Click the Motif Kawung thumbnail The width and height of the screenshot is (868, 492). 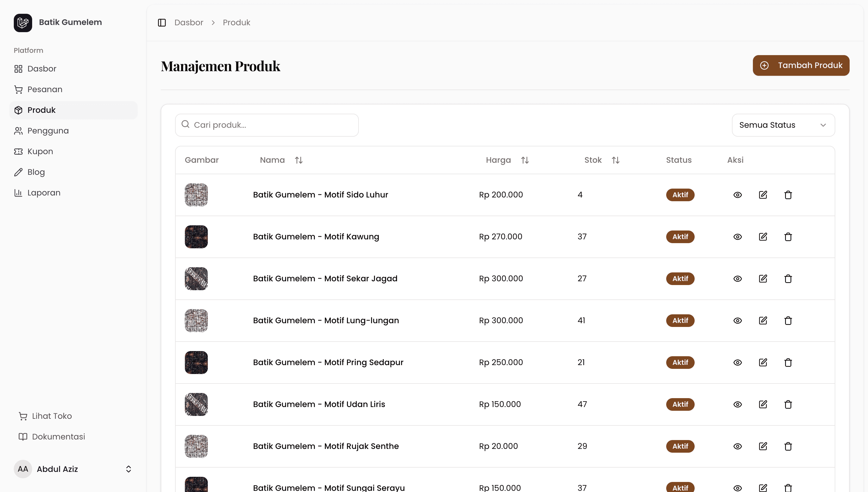(x=196, y=237)
